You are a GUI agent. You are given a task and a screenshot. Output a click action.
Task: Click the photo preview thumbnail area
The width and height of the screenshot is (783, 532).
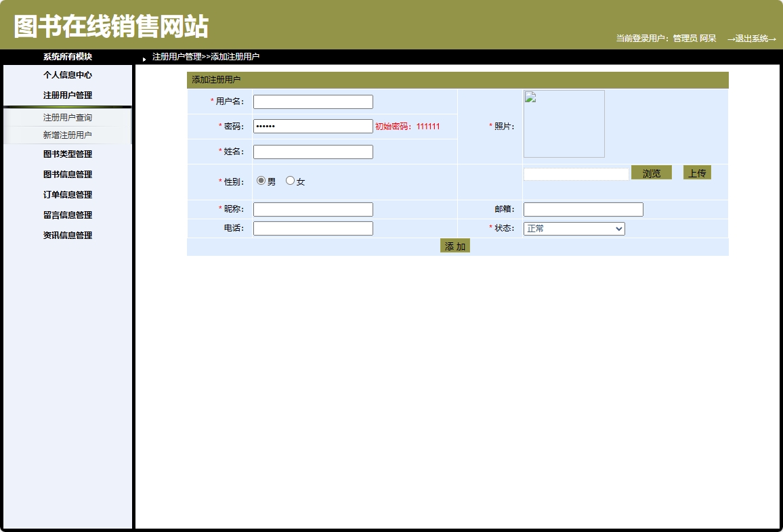tap(564, 123)
